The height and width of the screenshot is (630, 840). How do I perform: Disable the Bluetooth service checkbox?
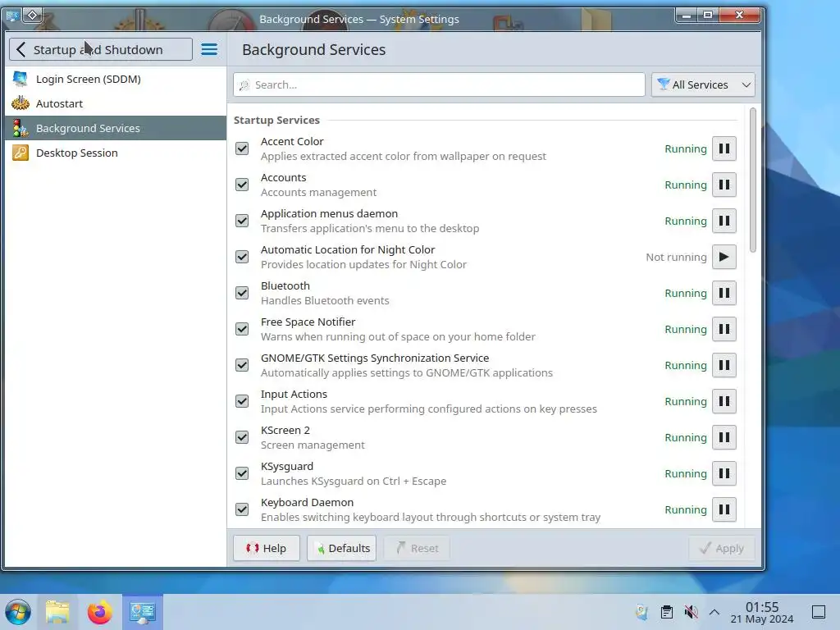click(x=242, y=293)
